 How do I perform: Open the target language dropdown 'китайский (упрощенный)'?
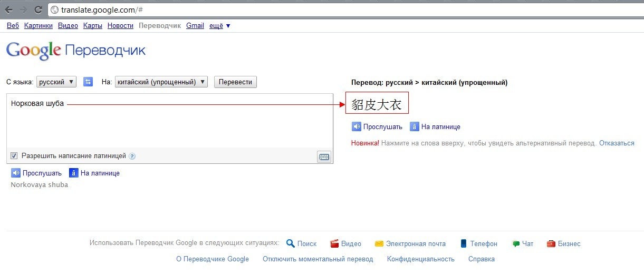(x=161, y=82)
